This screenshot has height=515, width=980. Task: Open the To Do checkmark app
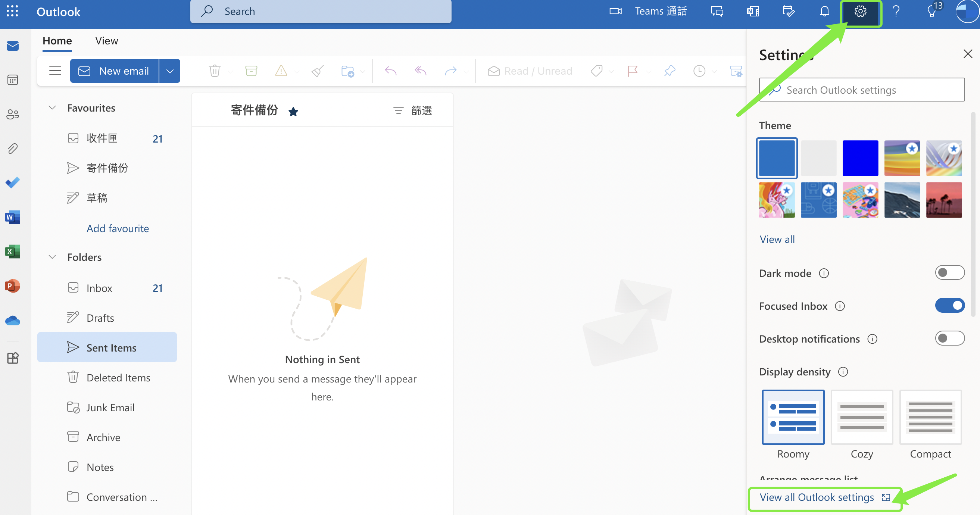pyautogui.click(x=13, y=182)
